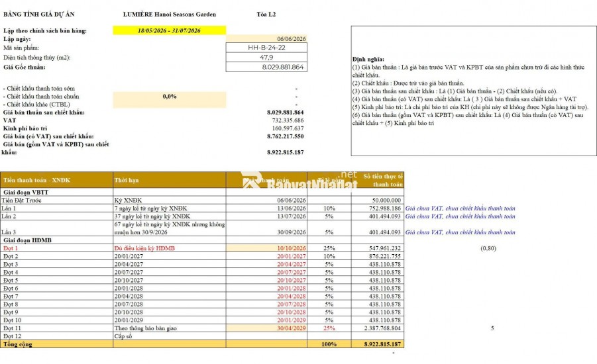Click maintenance fee value '160.597.637'
Screen dimensions: 597x364
[288, 128]
